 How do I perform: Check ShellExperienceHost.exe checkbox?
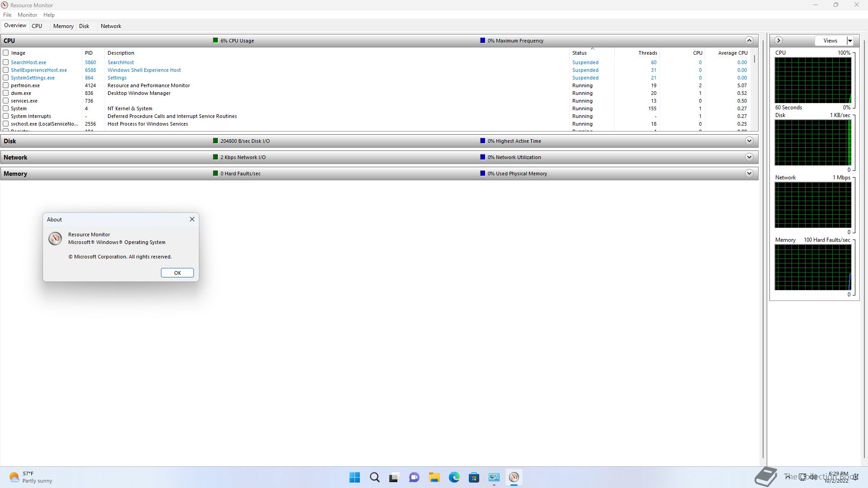(x=6, y=70)
